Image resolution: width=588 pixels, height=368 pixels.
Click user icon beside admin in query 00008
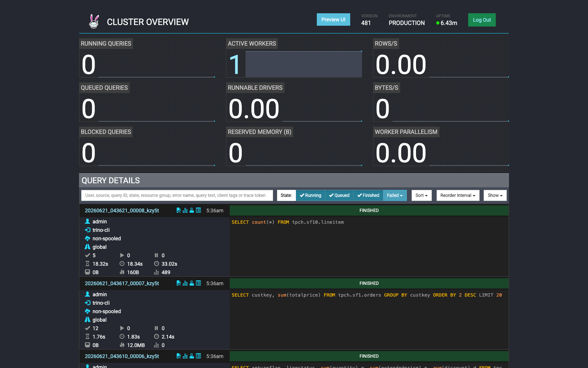(x=87, y=222)
